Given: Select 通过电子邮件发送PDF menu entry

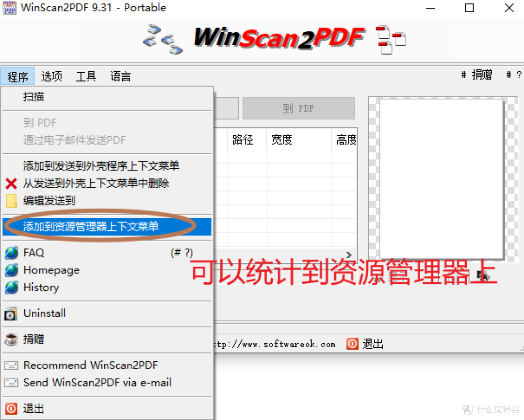Looking at the screenshot, I should pos(107,140).
